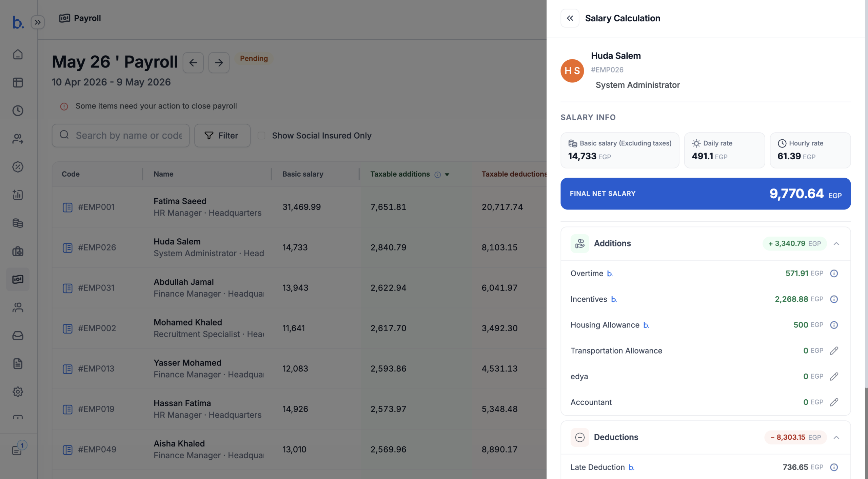Show Taxable additions info tooltip icon

point(438,174)
